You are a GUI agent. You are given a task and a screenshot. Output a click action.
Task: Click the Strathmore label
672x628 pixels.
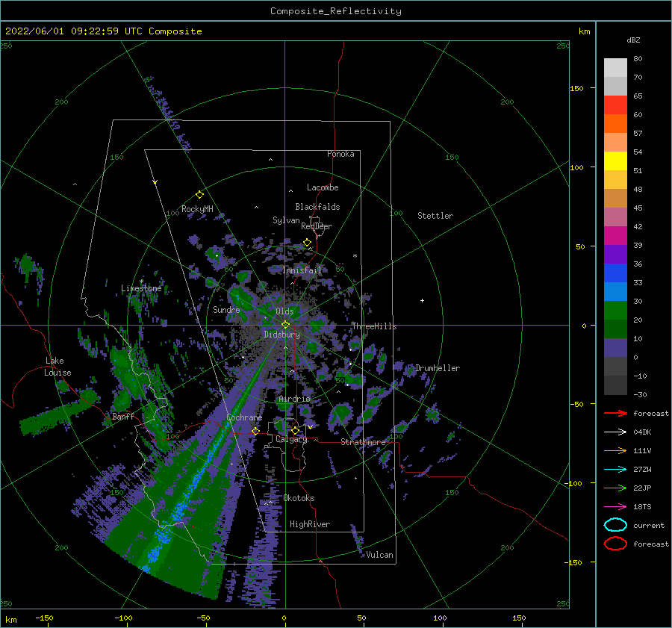tap(363, 442)
